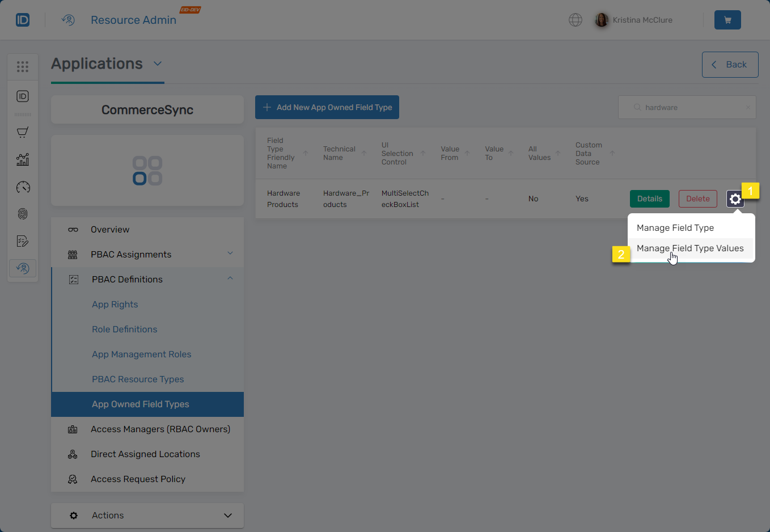The width and height of the screenshot is (770, 532).
Task: Open the analytics chart sidebar icon
Action: pyautogui.click(x=23, y=159)
